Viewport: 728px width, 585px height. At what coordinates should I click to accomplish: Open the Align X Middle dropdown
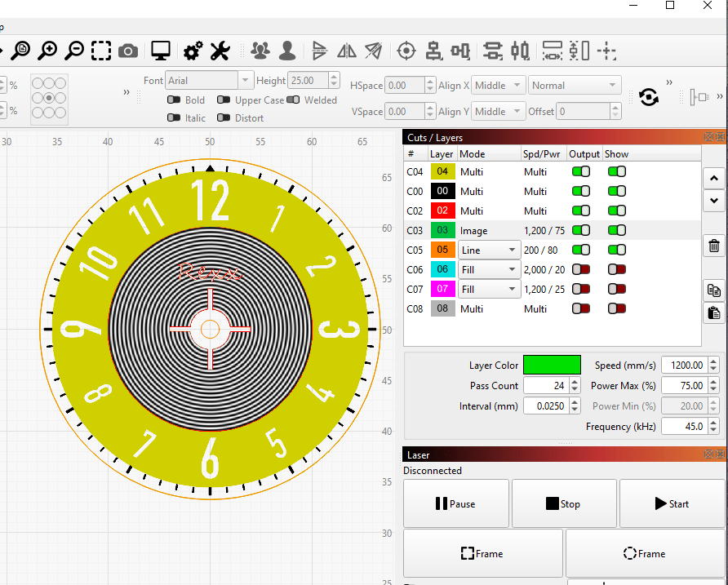tap(498, 85)
